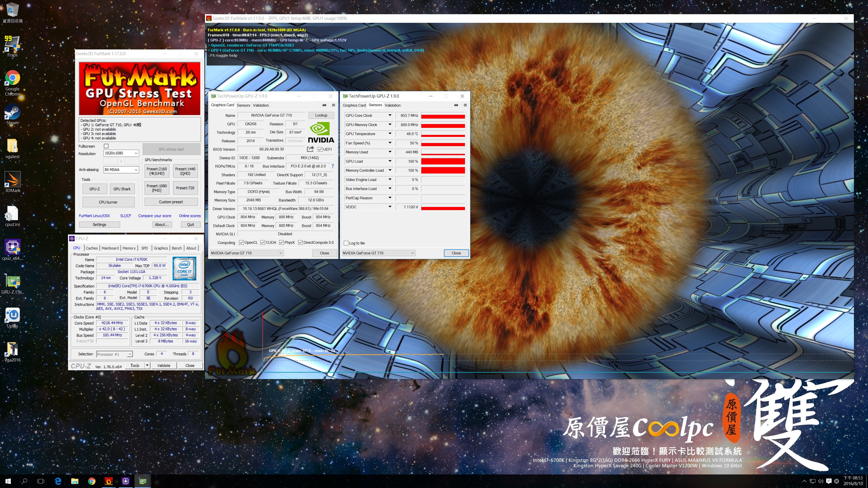868x488 pixels.
Task: Open the hamburger menu in GPU-Z Graphics Card window
Action: 333,105
